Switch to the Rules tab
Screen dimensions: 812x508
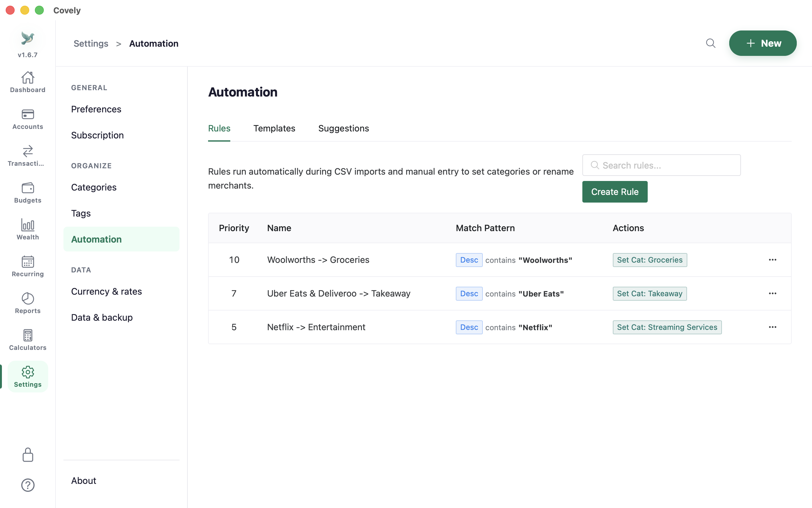219,128
